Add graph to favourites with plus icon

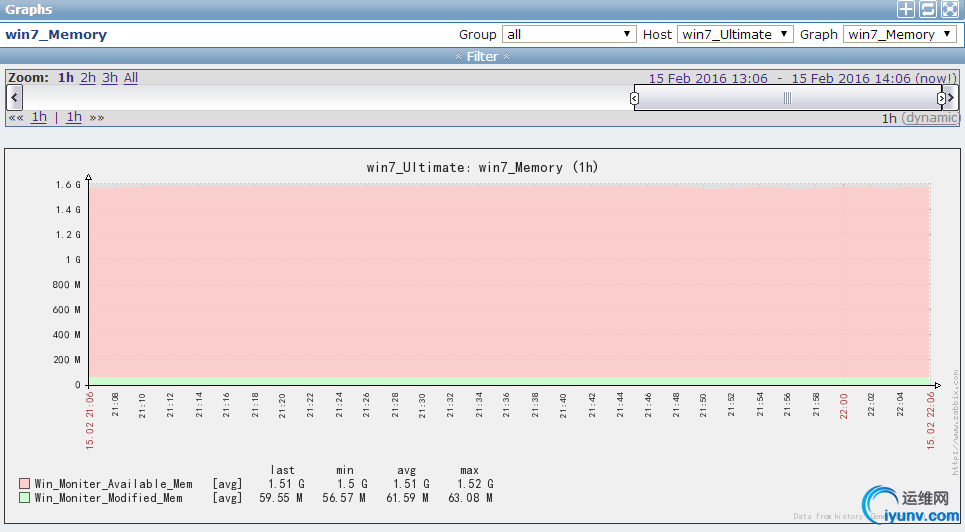coord(905,9)
